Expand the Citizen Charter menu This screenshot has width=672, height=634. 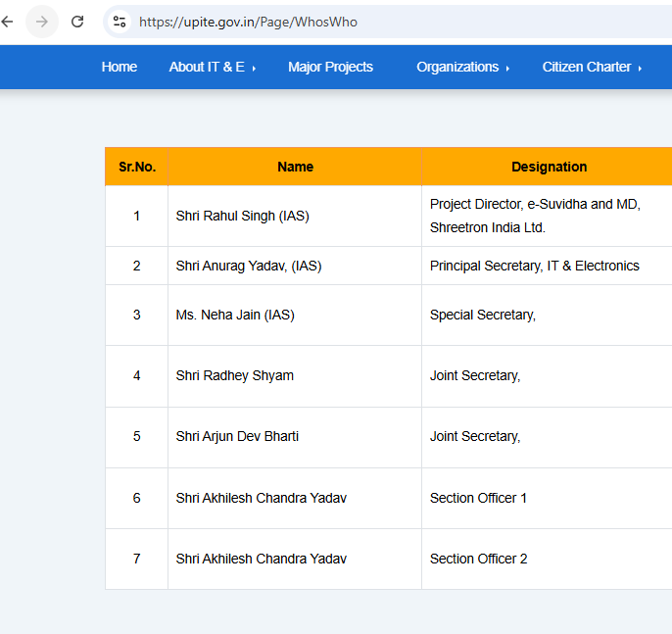[592, 67]
